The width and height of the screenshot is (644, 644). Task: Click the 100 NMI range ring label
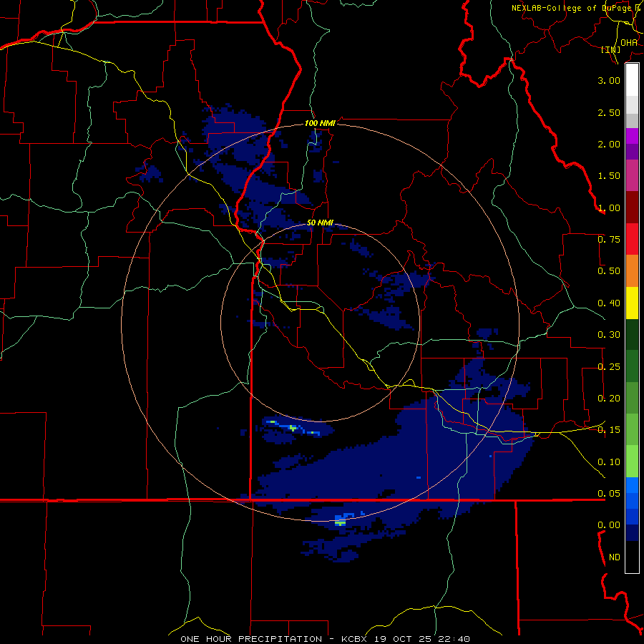pos(320,123)
